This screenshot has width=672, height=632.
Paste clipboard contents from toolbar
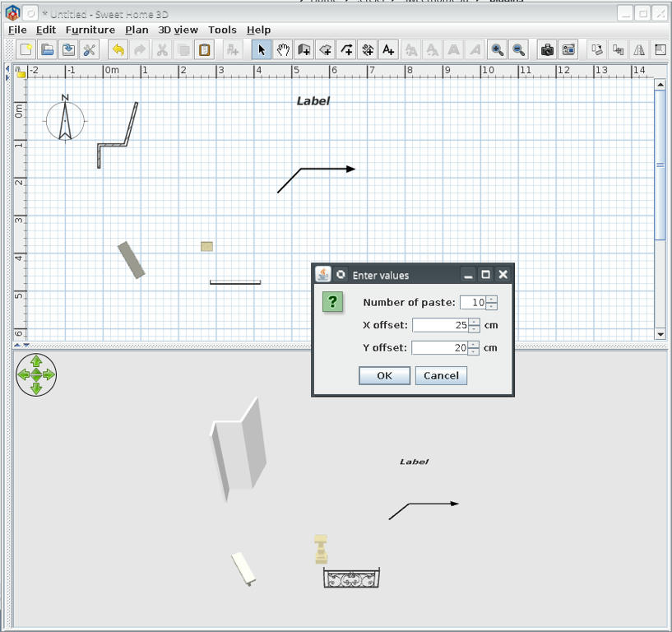pos(205,49)
